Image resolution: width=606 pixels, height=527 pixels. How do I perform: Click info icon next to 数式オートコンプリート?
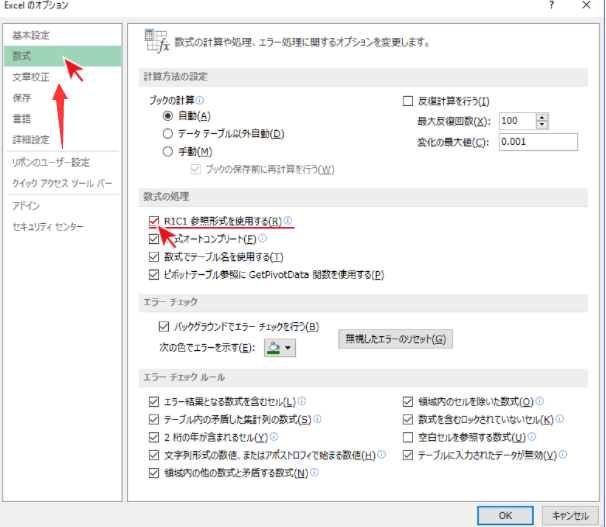[x=262, y=238]
